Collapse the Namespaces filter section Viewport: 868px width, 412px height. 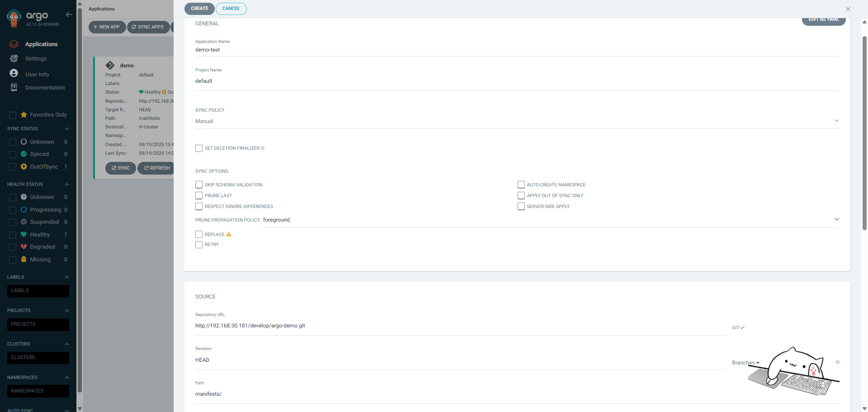(67, 377)
